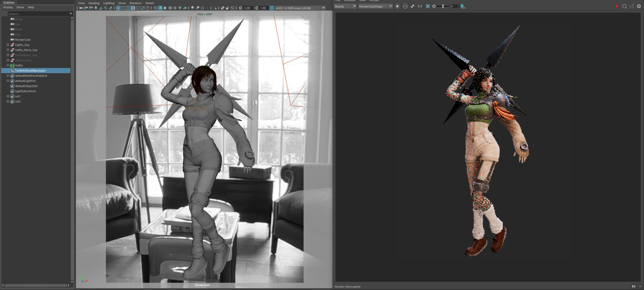
Task: Open the RenderCamShape camera dropdown
Action: [375, 6]
